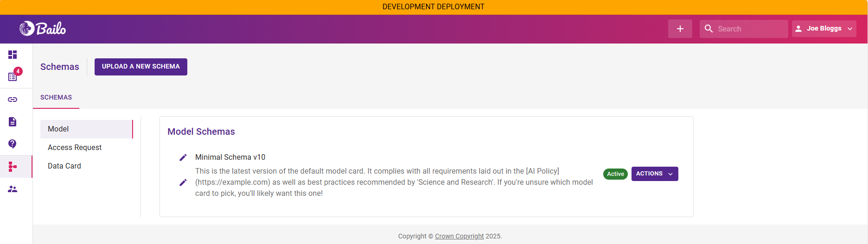
Task: Open the help question mark icon
Action: [13, 144]
